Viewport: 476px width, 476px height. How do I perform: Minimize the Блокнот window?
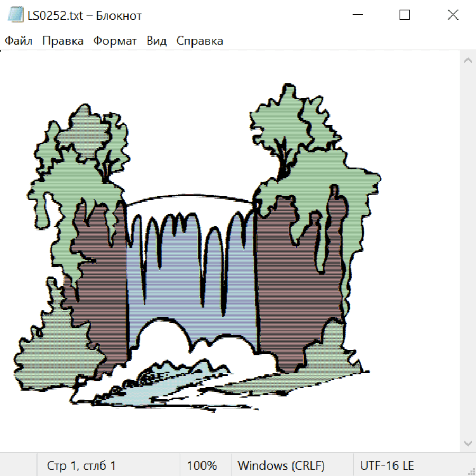click(356, 15)
